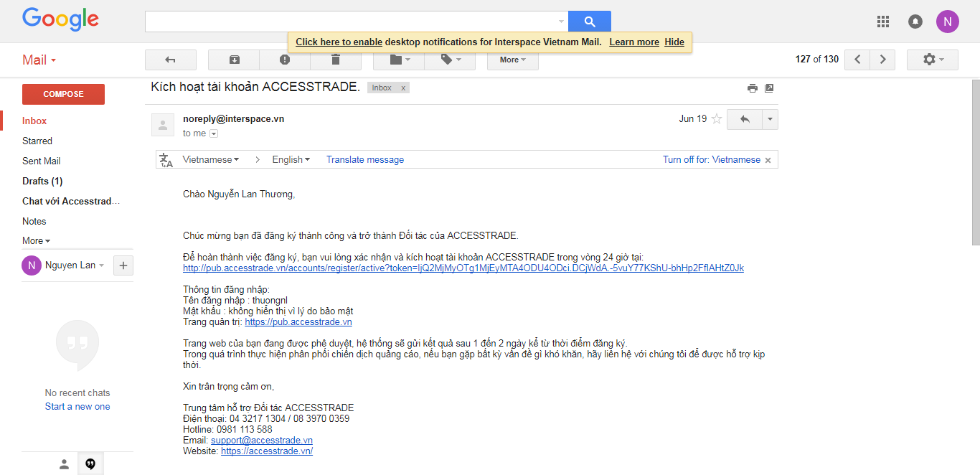Expand the arrow next to the Reply button

[x=770, y=119]
